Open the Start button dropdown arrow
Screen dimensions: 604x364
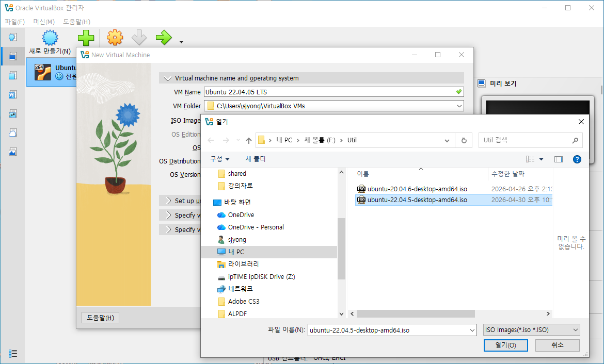(181, 42)
